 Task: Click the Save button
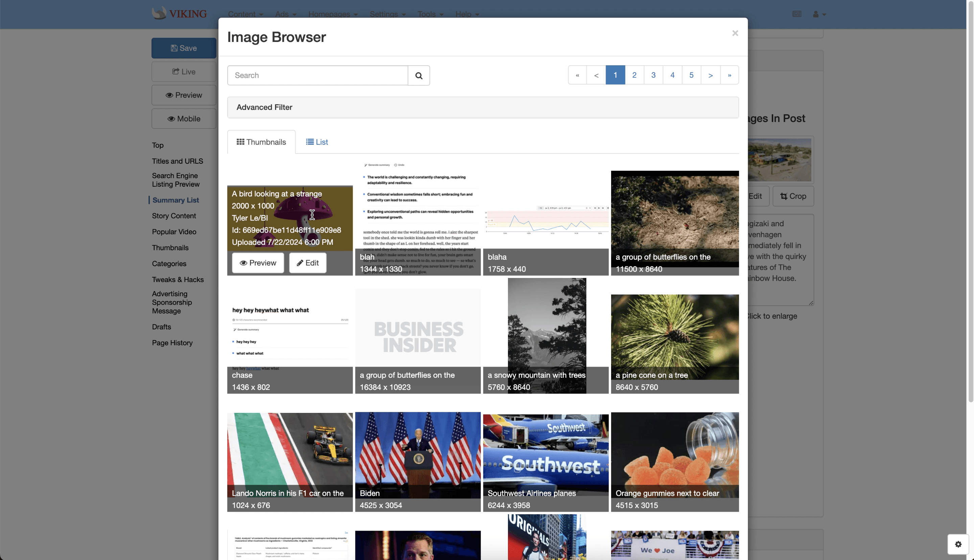click(x=184, y=48)
